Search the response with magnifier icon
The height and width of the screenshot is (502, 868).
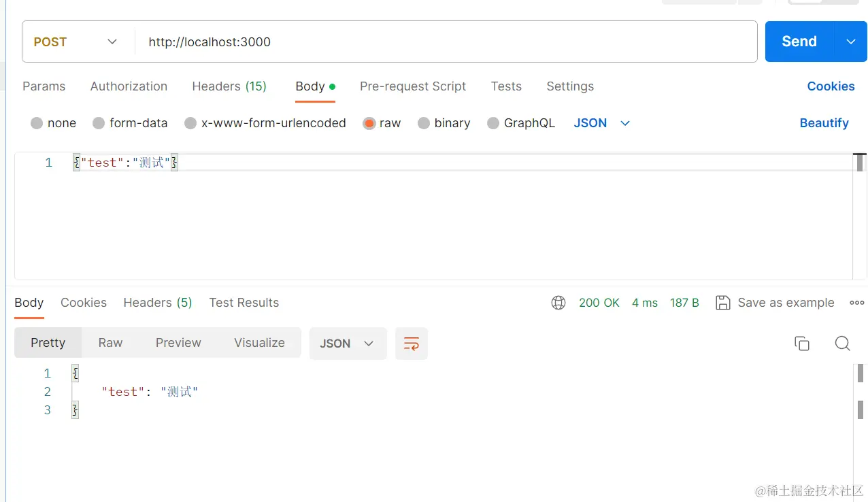click(843, 344)
